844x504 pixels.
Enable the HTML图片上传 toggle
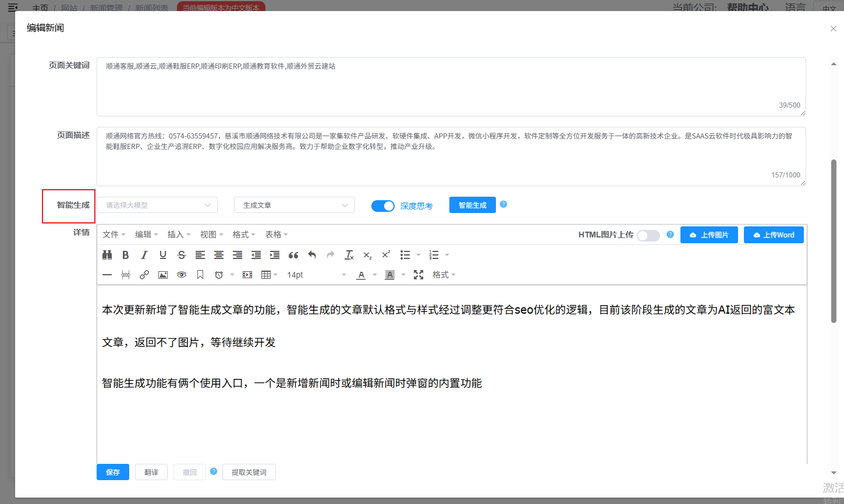[x=648, y=235]
